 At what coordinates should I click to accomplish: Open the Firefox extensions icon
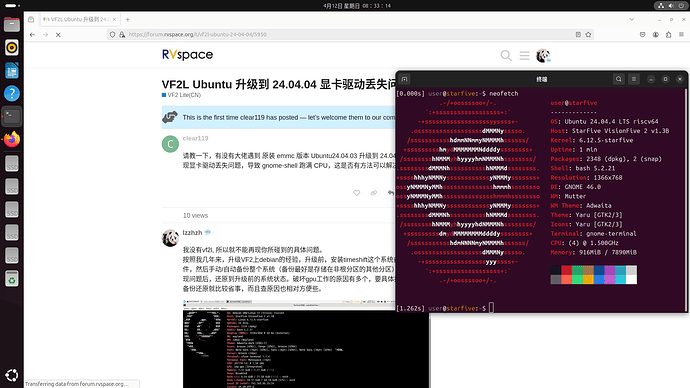pos(668,34)
